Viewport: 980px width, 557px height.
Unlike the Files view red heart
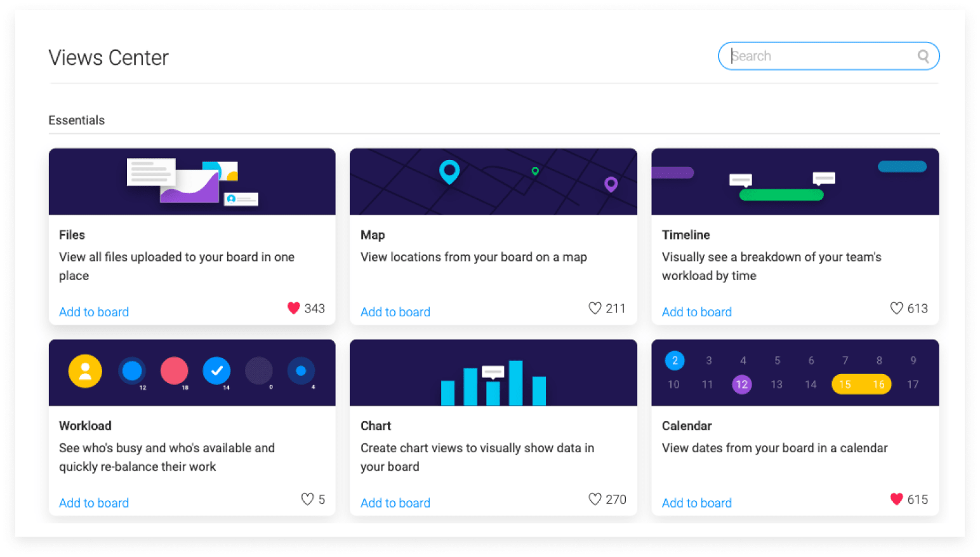(293, 308)
